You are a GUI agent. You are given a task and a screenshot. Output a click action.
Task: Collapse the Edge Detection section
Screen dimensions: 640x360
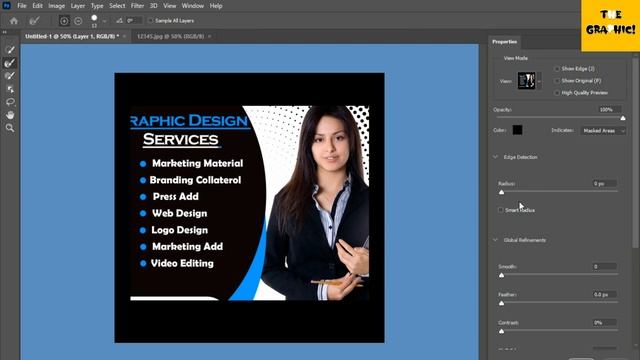point(495,157)
